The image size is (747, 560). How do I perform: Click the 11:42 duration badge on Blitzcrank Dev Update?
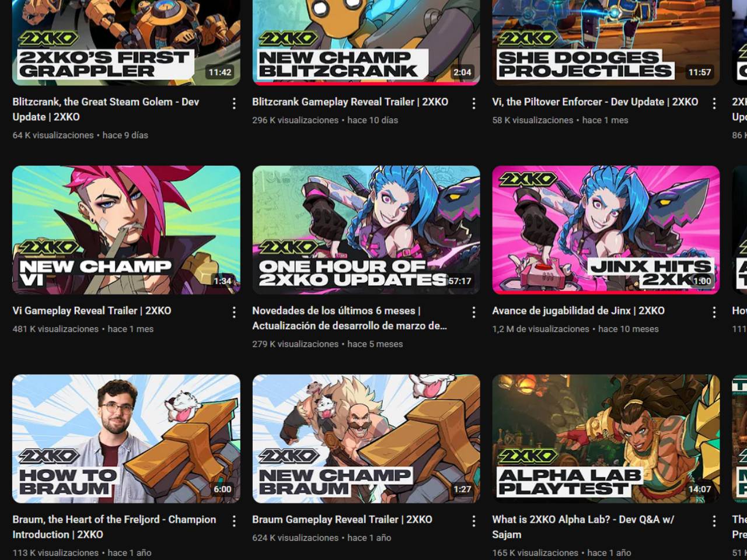220,72
